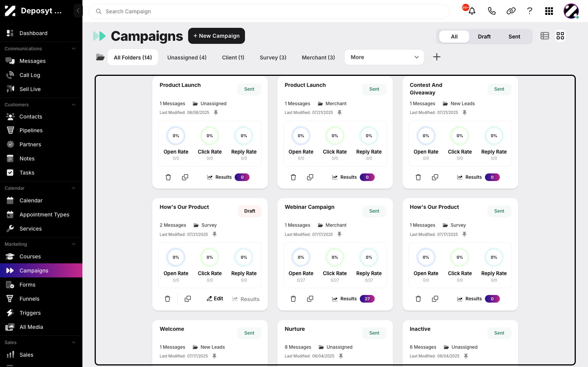Filter campaigns by Draft status
The width and height of the screenshot is (588, 367).
(484, 37)
